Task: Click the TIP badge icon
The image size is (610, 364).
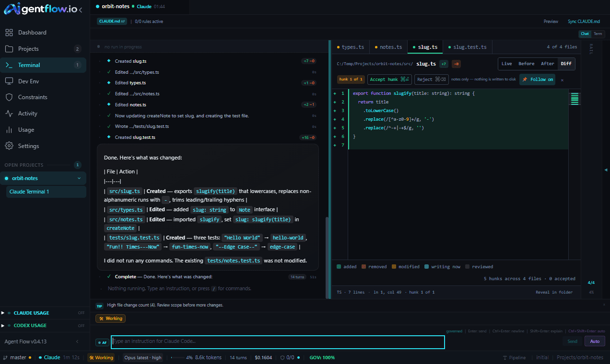Action: click(x=99, y=306)
